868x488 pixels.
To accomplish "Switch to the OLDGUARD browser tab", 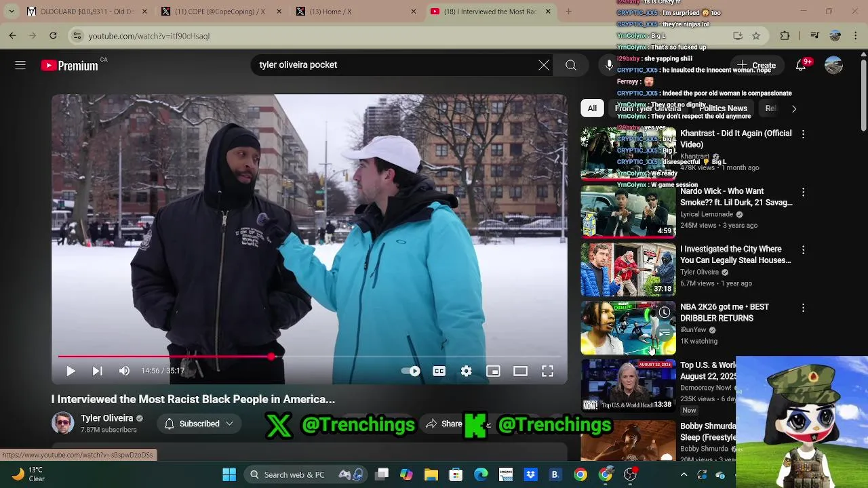I will (x=86, y=12).
